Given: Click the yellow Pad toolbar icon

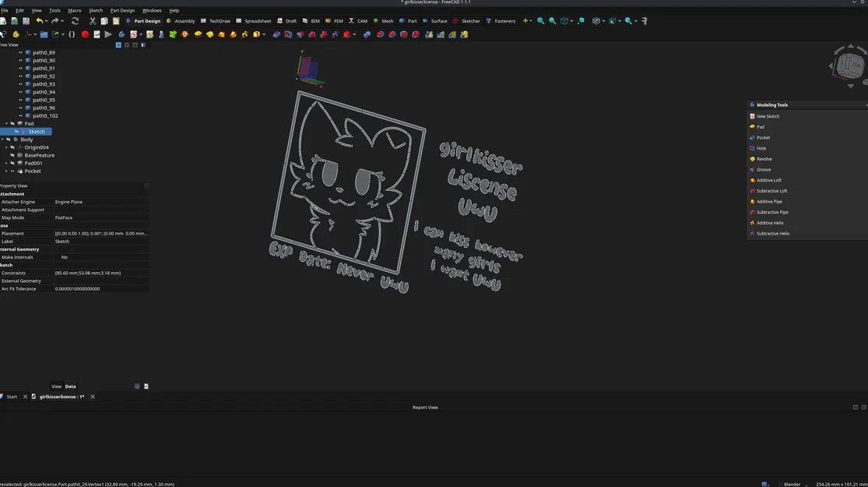Looking at the screenshot, I should (198, 34).
